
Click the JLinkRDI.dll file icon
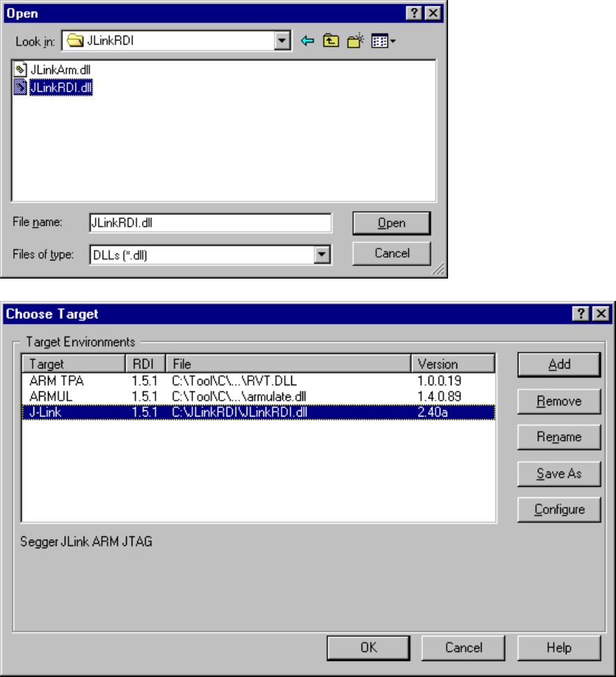pyautogui.click(x=20, y=87)
